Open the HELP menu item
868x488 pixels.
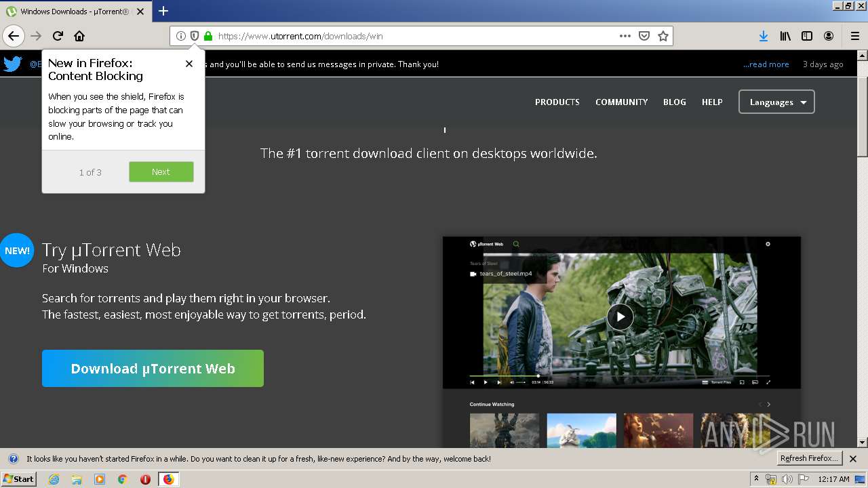coord(712,102)
